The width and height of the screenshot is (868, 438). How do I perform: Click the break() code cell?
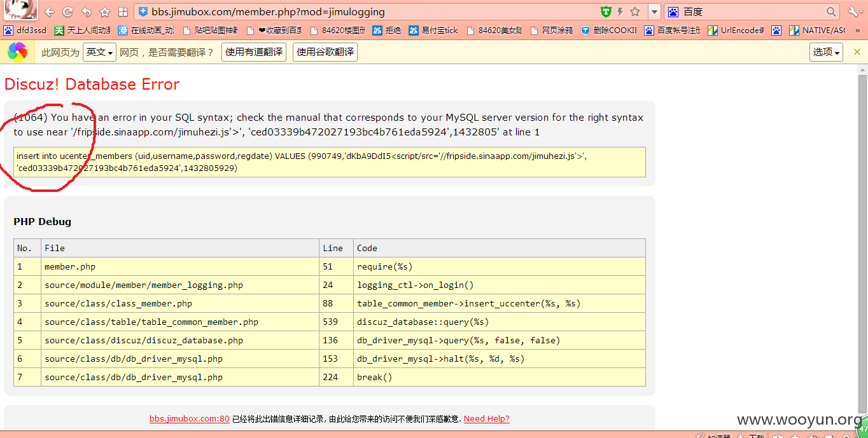[500, 377]
